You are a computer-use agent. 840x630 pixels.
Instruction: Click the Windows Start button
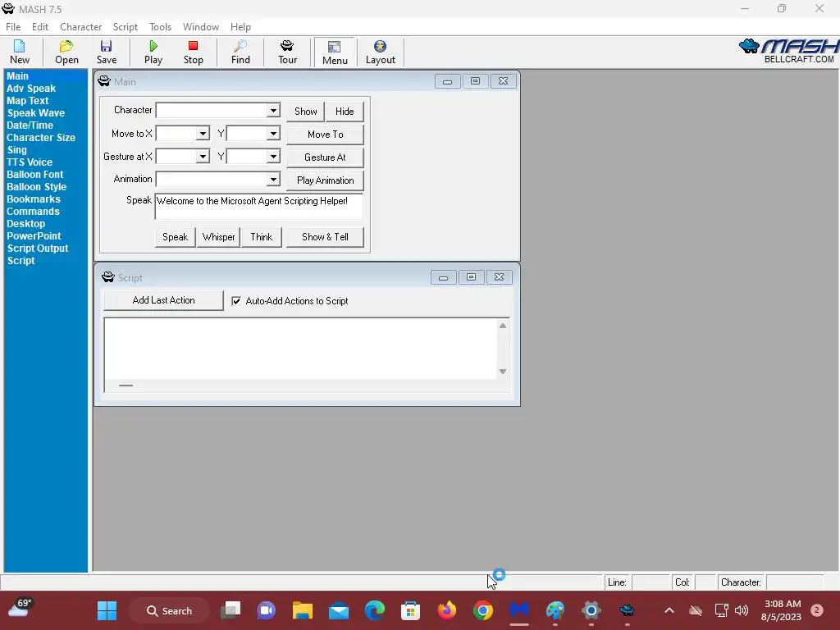(107, 610)
